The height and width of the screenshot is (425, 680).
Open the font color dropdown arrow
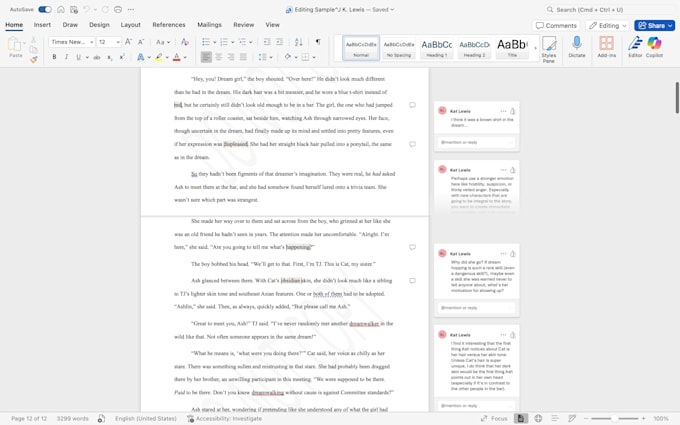point(185,57)
